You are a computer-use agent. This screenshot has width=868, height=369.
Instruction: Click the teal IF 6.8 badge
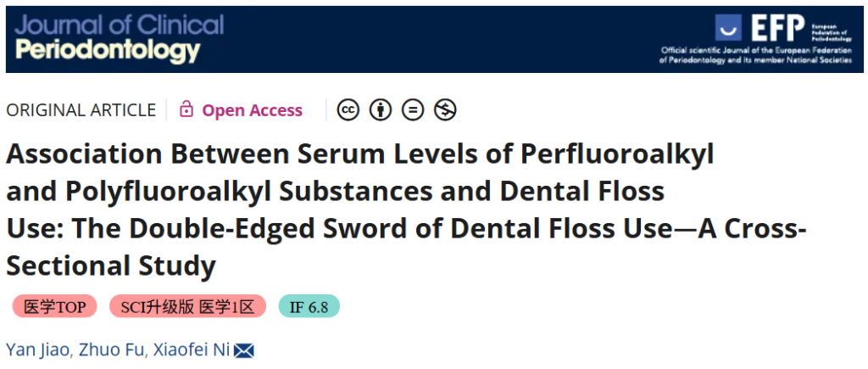[309, 306]
